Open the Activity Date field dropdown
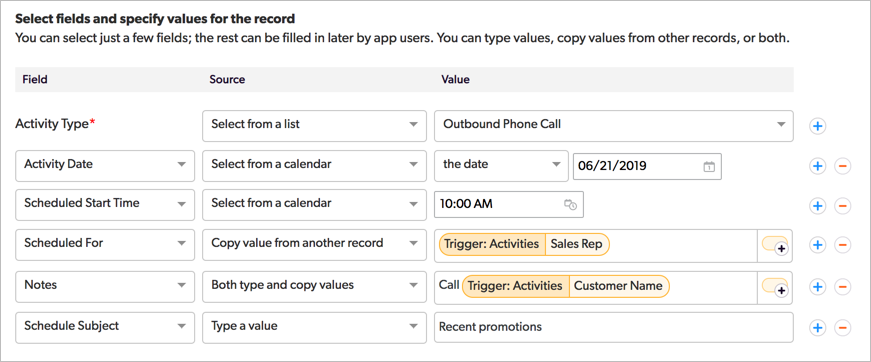 point(105,165)
